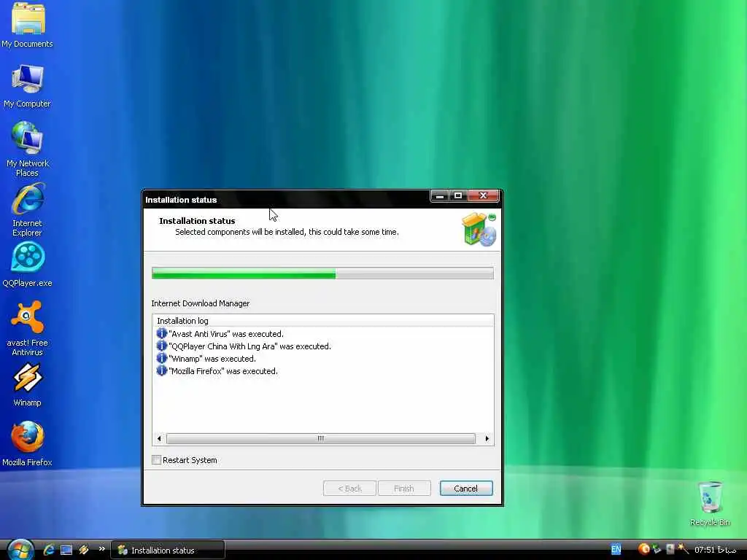Click EN language indicator in taskbar
The height and width of the screenshot is (560, 747).
(616, 550)
